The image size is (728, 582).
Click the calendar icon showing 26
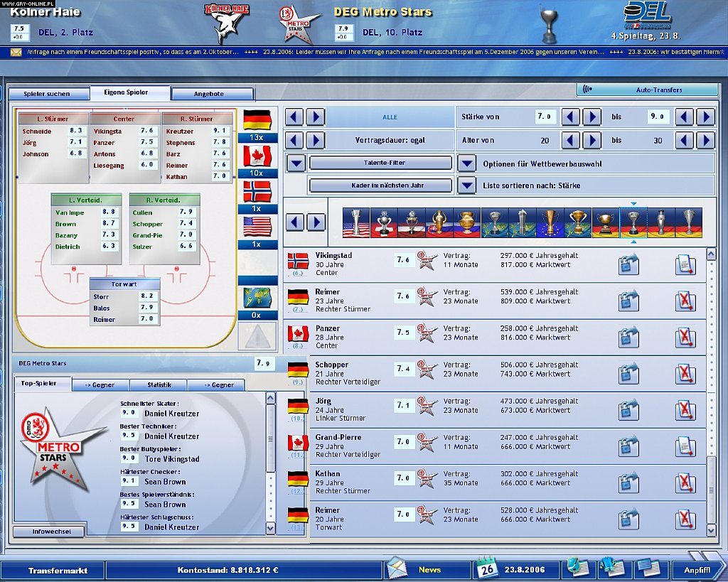click(488, 569)
